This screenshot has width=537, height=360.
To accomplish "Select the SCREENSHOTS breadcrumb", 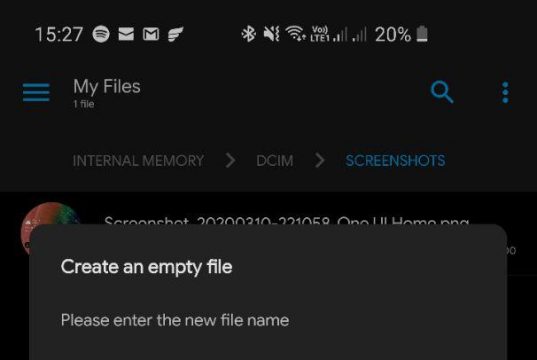I will [395, 161].
